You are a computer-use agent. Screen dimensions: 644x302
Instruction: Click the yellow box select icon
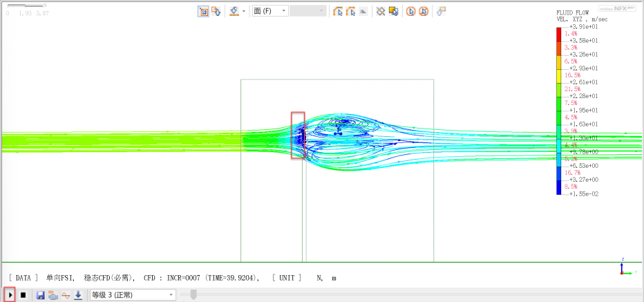[x=393, y=11]
